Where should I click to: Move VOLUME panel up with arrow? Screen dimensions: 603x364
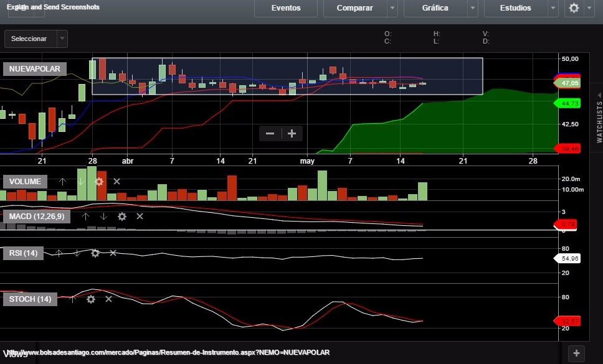click(62, 182)
